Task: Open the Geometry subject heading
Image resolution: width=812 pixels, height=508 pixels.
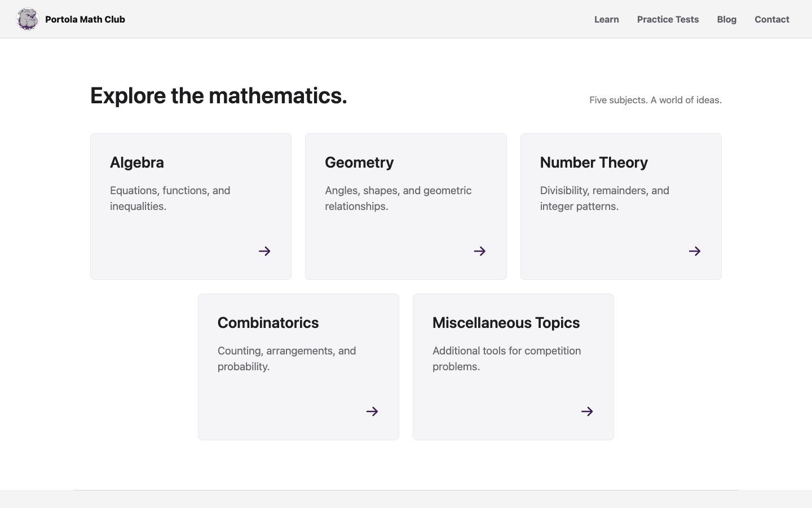Action: [359, 163]
